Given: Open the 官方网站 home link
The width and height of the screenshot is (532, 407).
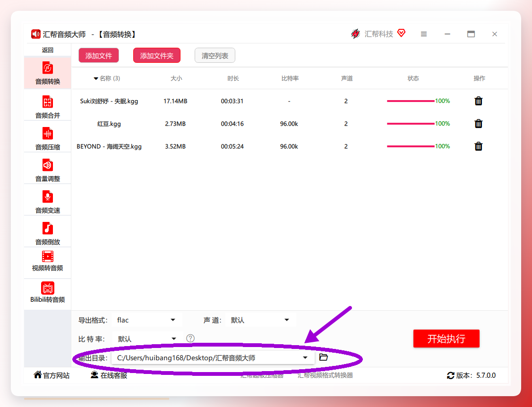Looking at the screenshot, I should click(x=51, y=375).
